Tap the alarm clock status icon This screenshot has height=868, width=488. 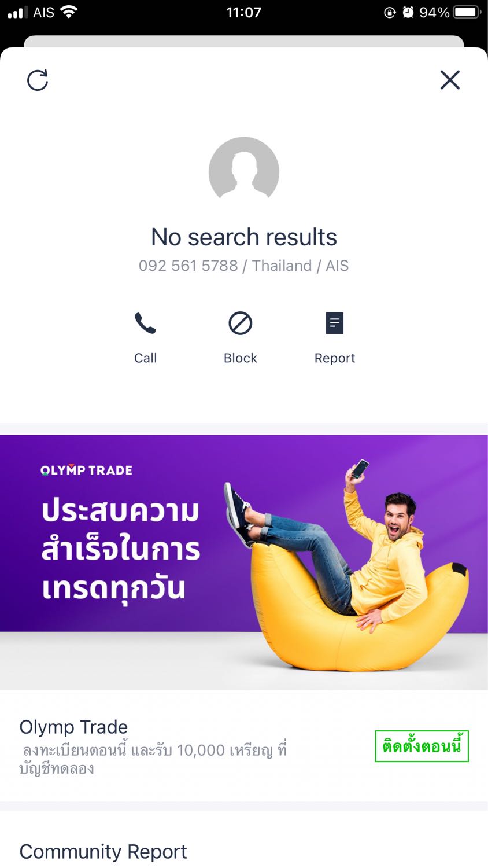click(408, 12)
